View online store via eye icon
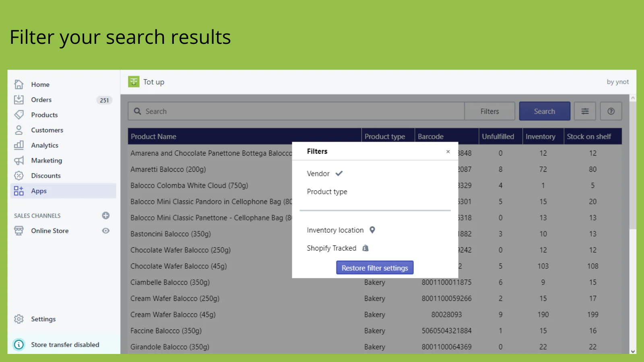Screen dimensions: 644x362 coord(106,230)
